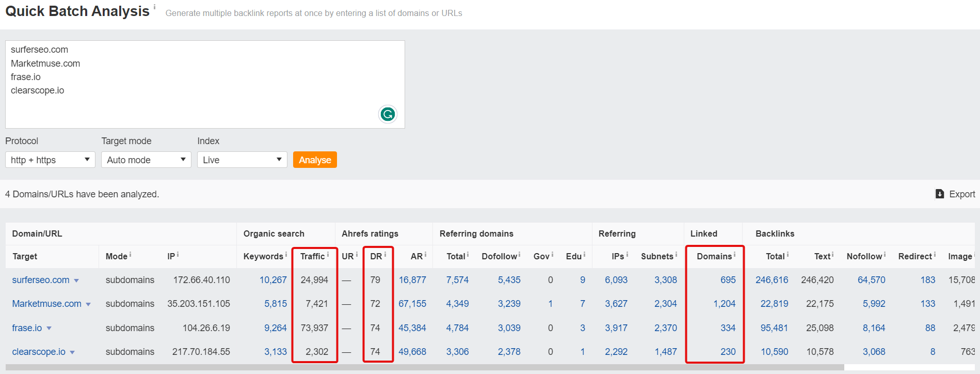Viewport: 980px width, 374px height.
Task: Open the Target mode Auto mode dropdown
Action: click(146, 160)
